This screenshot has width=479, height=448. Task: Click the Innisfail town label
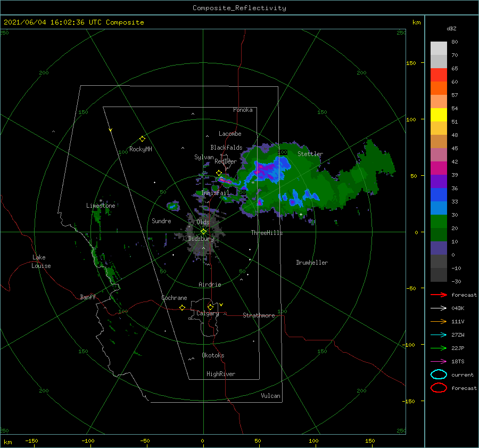[x=215, y=193]
